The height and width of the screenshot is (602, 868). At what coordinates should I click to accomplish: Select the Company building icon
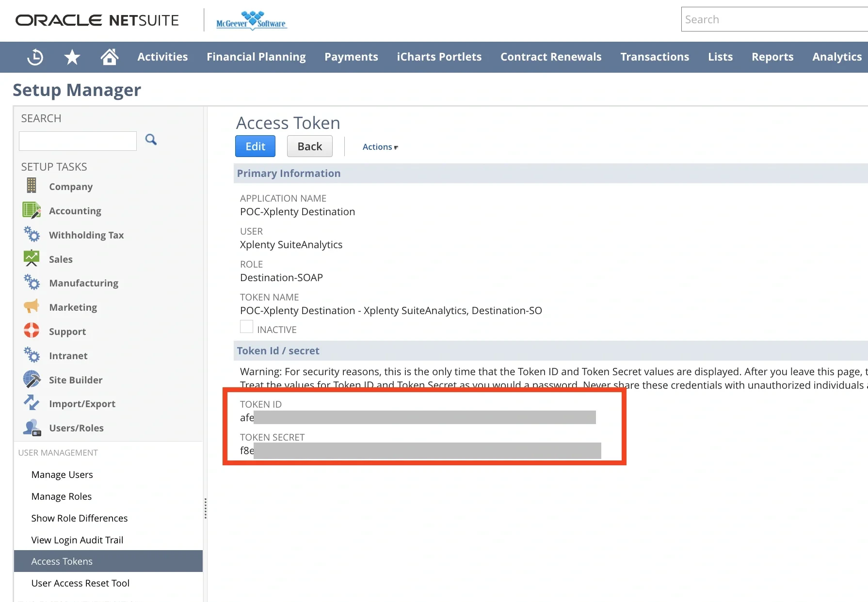click(31, 186)
